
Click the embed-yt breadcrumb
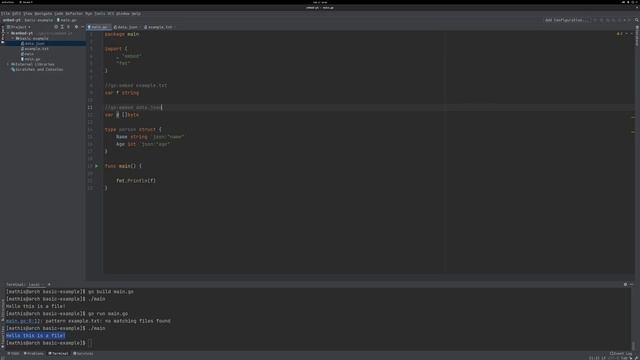(11, 20)
